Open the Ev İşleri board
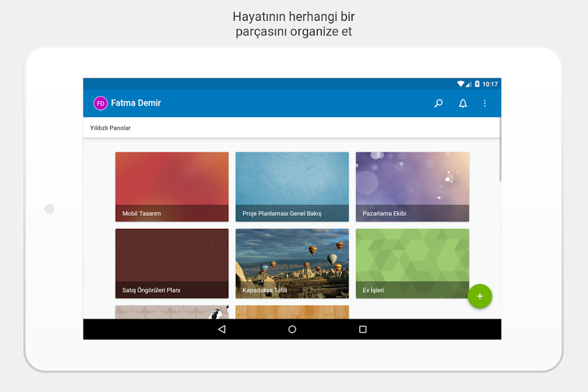This screenshot has width=588, height=392. pos(412,263)
